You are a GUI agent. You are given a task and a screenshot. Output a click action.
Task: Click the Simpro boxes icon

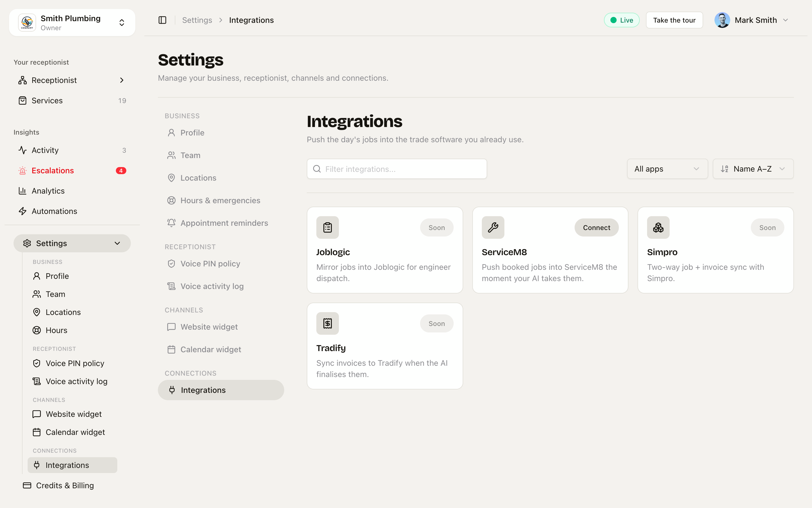[x=658, y=227]
